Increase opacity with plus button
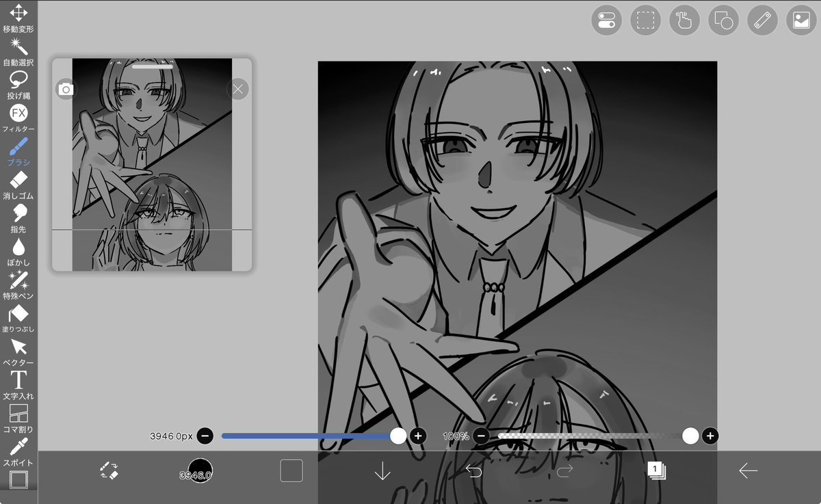Viewport: 821px width, 504px height. (x=710, y=436)
